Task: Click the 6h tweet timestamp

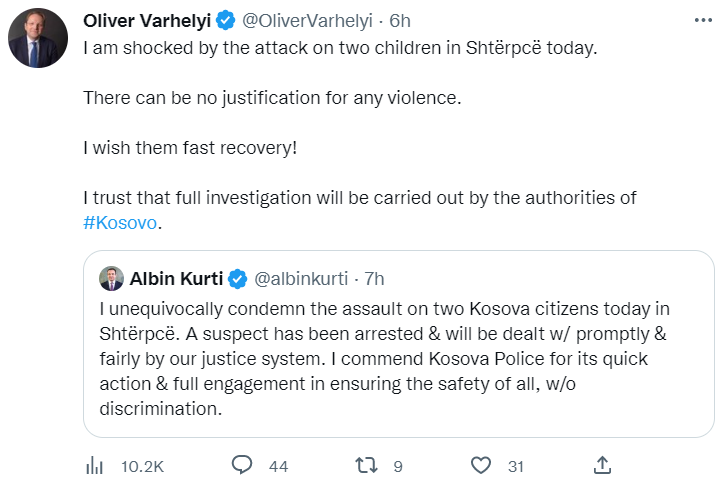Action: (x=400, y=20)
